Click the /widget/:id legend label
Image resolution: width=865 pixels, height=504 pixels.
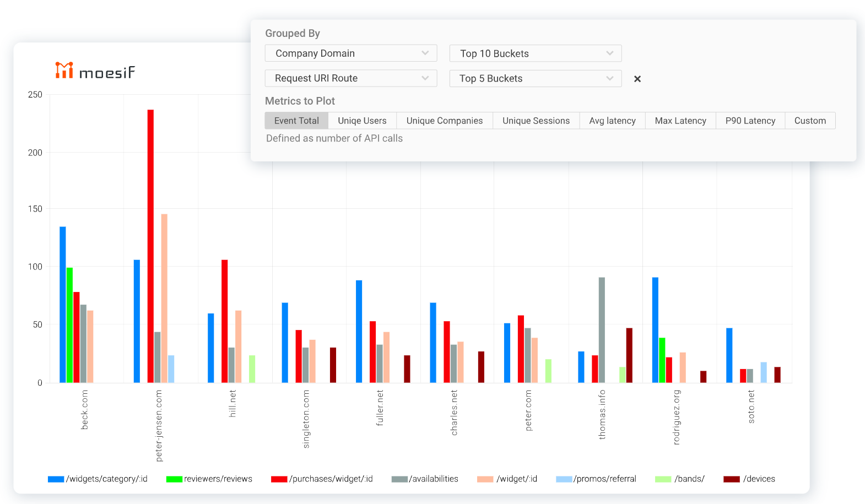tap(517, 479)
